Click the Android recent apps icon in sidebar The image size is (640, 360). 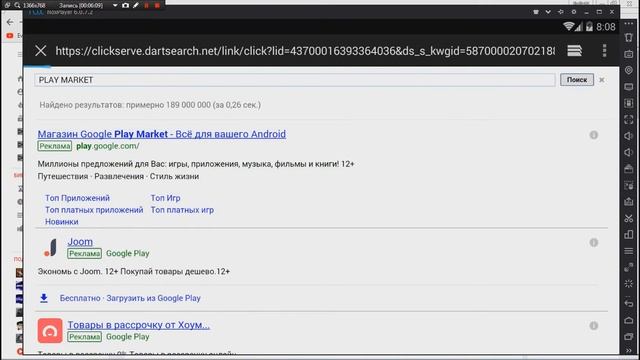click(x=629, y=337)
